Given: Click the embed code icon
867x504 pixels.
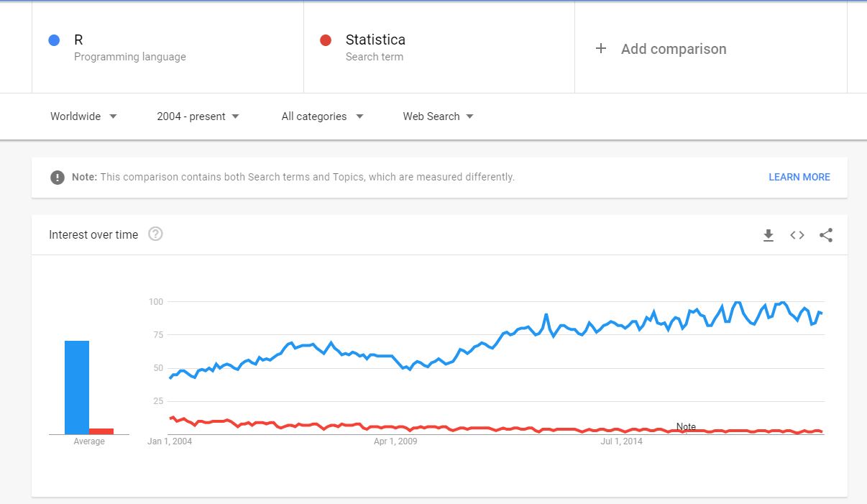Looking at the screenshot, I should (x=797, y=235).
